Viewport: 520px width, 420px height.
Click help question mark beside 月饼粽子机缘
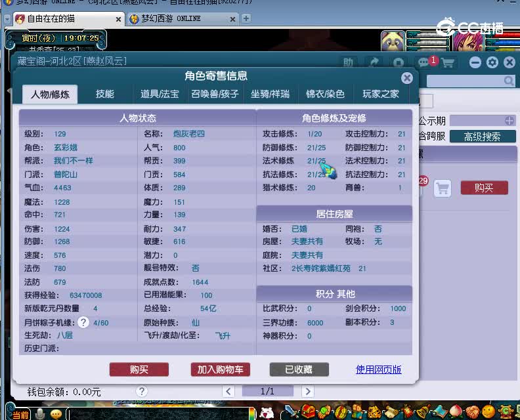tap(83, 322)
